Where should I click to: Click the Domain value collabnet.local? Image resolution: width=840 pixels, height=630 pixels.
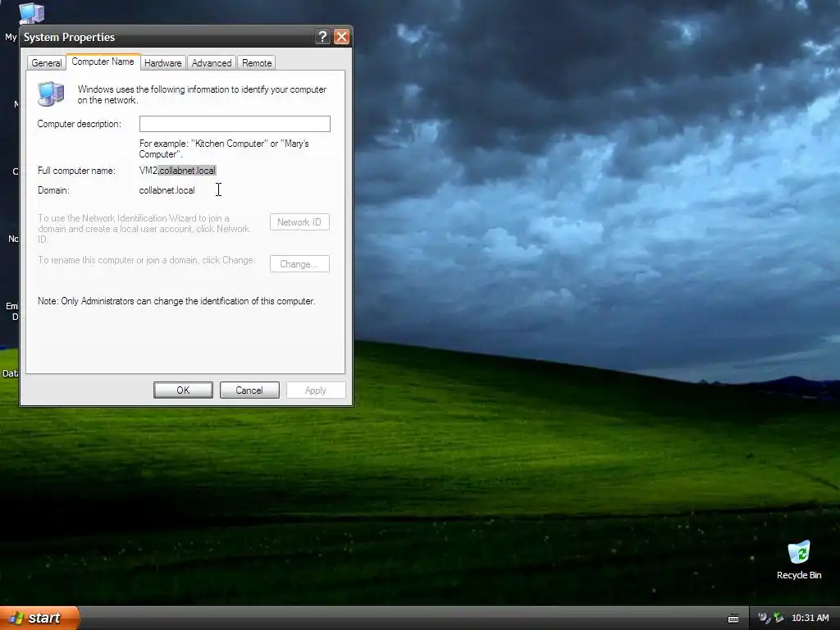(x=167, y=190)
